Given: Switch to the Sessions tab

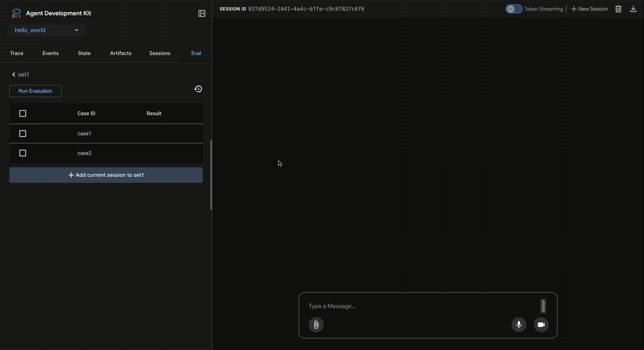Looking at the screenshot, I should point(159,53).
